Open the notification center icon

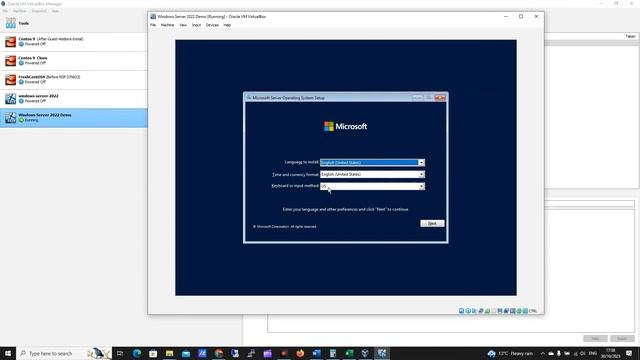point(629,353)
